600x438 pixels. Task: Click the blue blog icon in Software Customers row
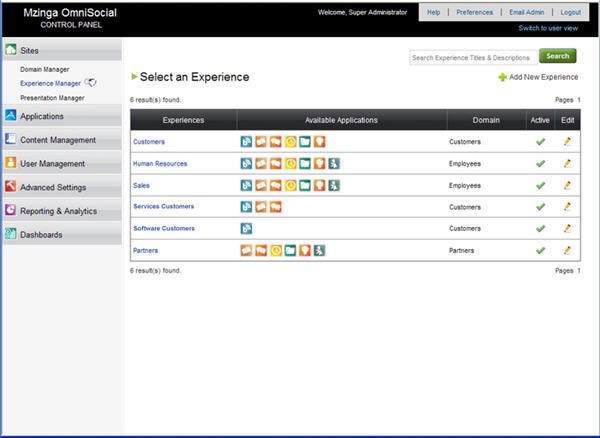[246, 228]
